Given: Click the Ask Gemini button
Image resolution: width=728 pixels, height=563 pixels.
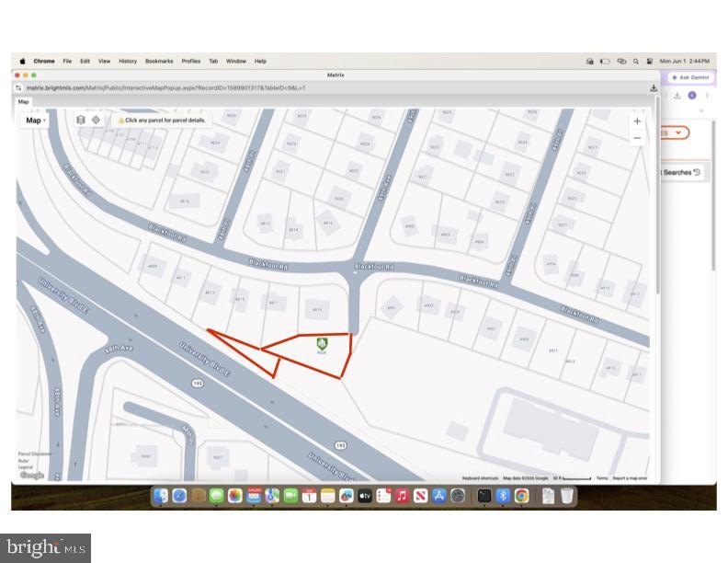Looking at the screenshot, I should pos(691,77).
